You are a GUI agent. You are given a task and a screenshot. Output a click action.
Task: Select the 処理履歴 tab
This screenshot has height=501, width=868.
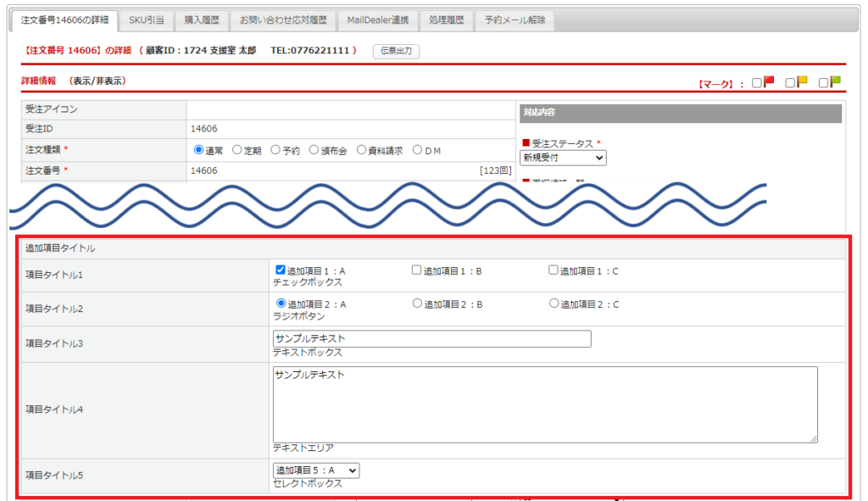coord(447,20)
